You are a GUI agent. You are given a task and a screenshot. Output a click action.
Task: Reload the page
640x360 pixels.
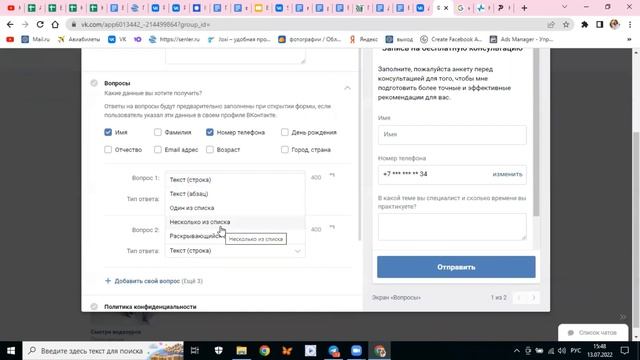(x=40, y=24)
